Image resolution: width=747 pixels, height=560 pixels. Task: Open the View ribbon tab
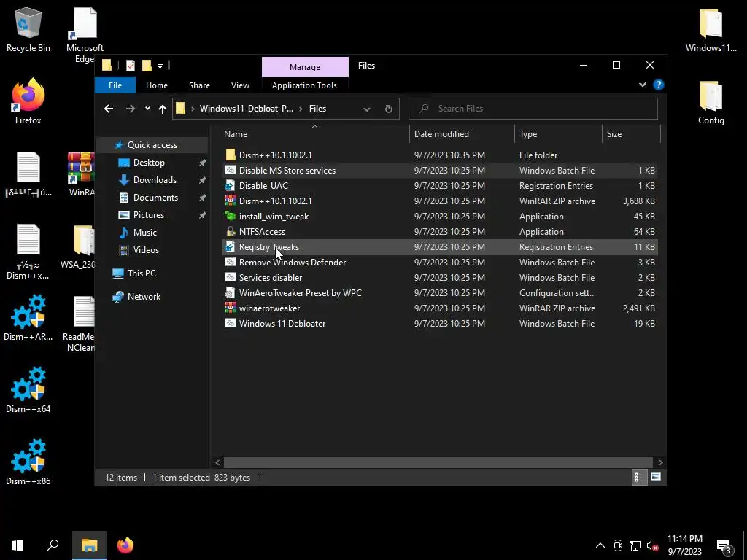[x=240, y=85]
